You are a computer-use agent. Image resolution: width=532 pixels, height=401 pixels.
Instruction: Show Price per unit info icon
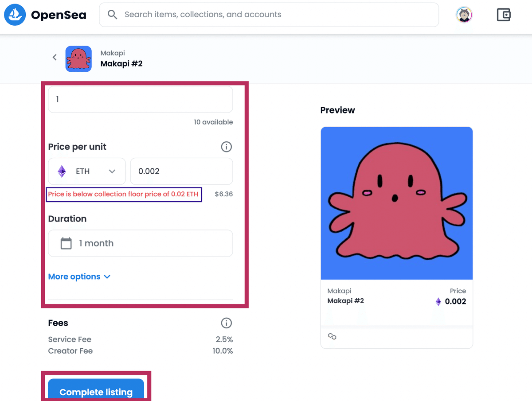[226, 147]
